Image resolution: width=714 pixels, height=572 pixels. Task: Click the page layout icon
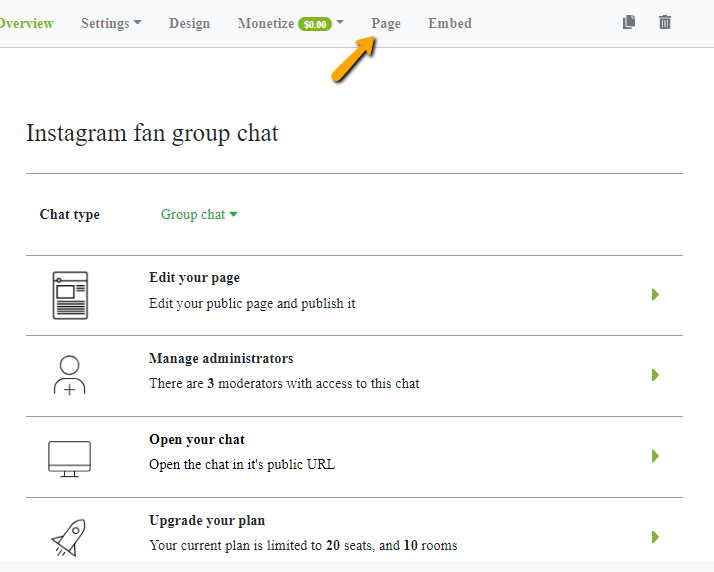pyautogui.click(x=70, y=295)
